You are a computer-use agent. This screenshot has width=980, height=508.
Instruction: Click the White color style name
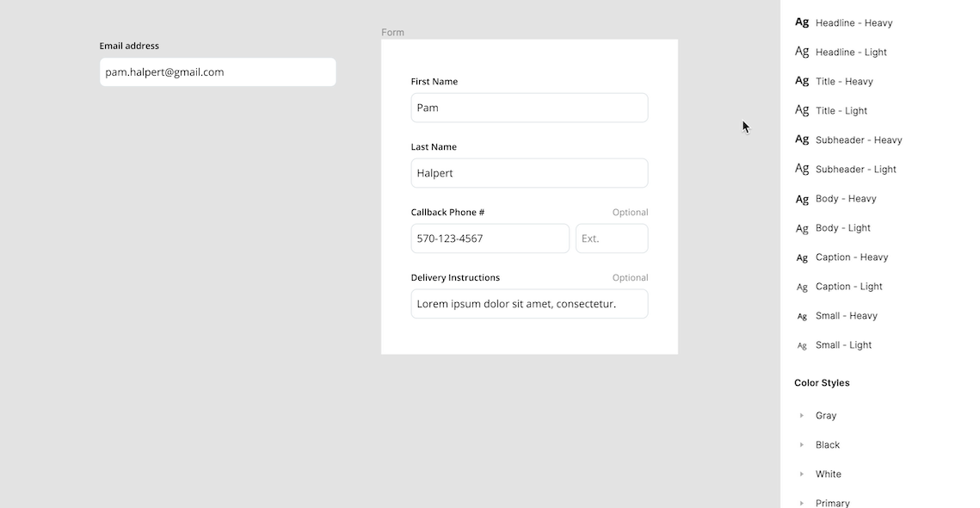tap(828, 474)
